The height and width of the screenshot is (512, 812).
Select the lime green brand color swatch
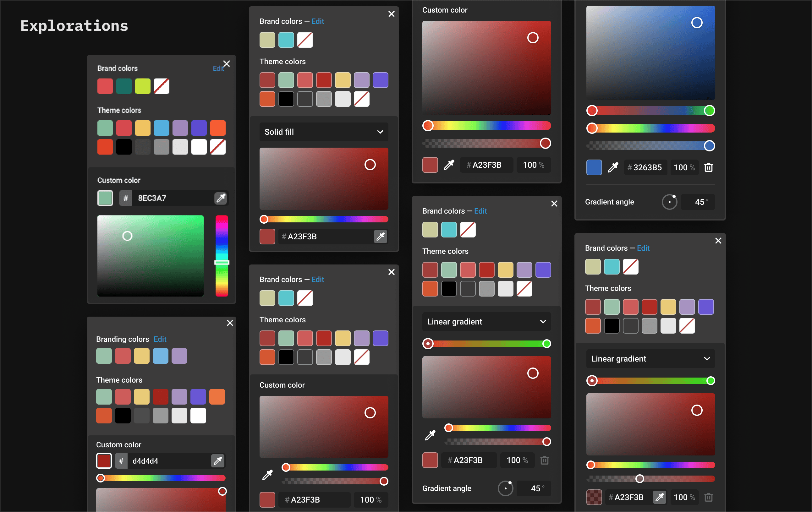(x=143, y=86)
